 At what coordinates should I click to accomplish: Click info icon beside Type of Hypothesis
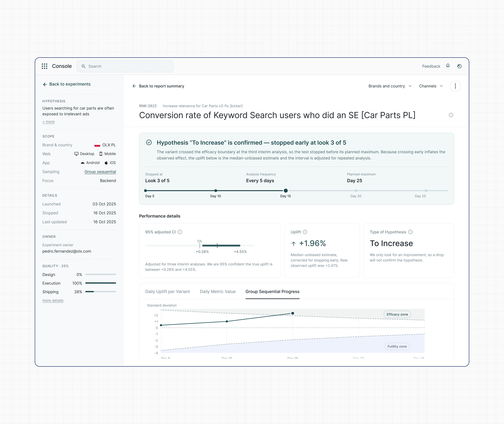[x=411, y=232]
